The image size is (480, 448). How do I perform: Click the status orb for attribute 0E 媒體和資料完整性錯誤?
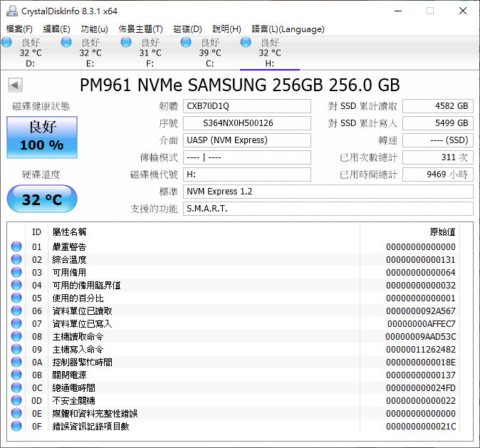pyautogui.click(x=16, y=413)
